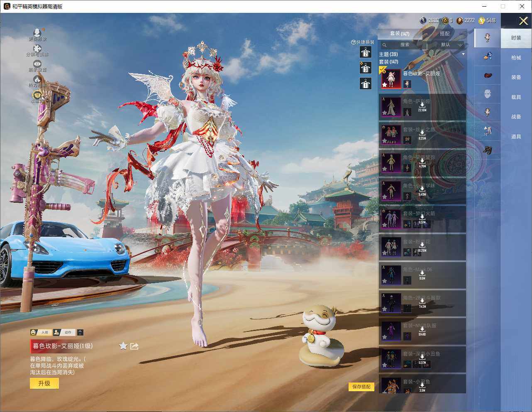The image size is (532, 412).
Task: Select quick outfit slot 3 icon
Action: (x=365, y=68)
